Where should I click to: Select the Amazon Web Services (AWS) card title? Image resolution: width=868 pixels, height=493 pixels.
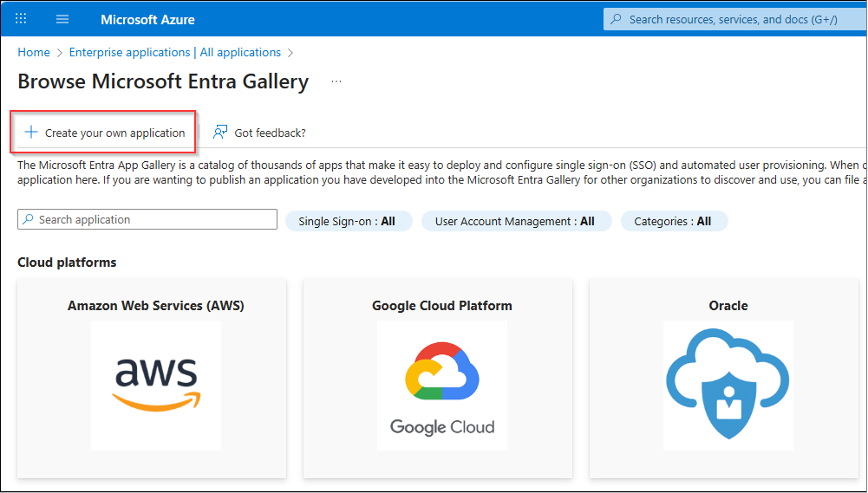click(x=156, y=306)
